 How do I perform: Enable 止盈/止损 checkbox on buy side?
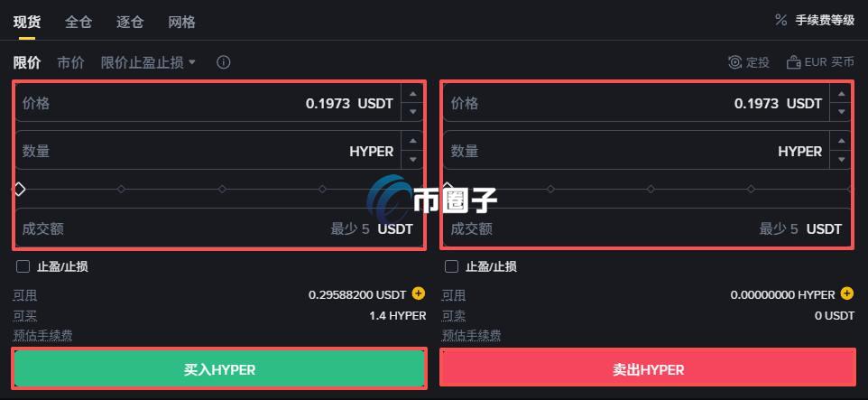pos(23,266)
